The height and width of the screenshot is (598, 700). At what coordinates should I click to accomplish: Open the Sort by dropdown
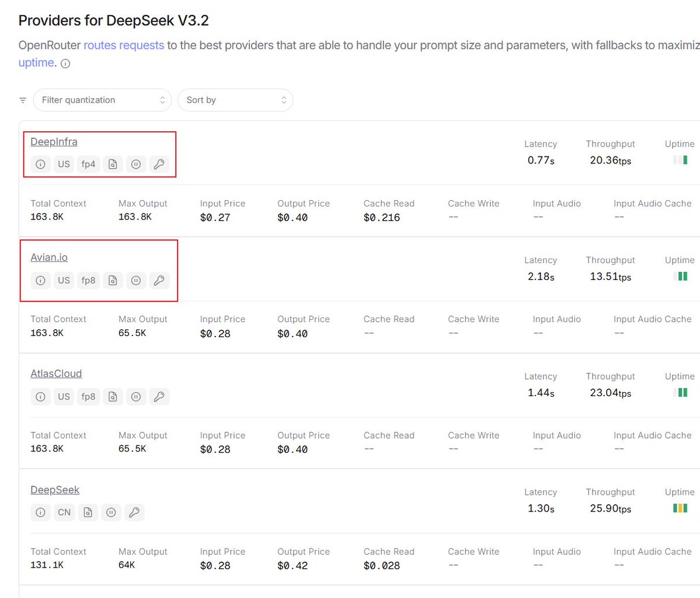(x=235, y=100)
